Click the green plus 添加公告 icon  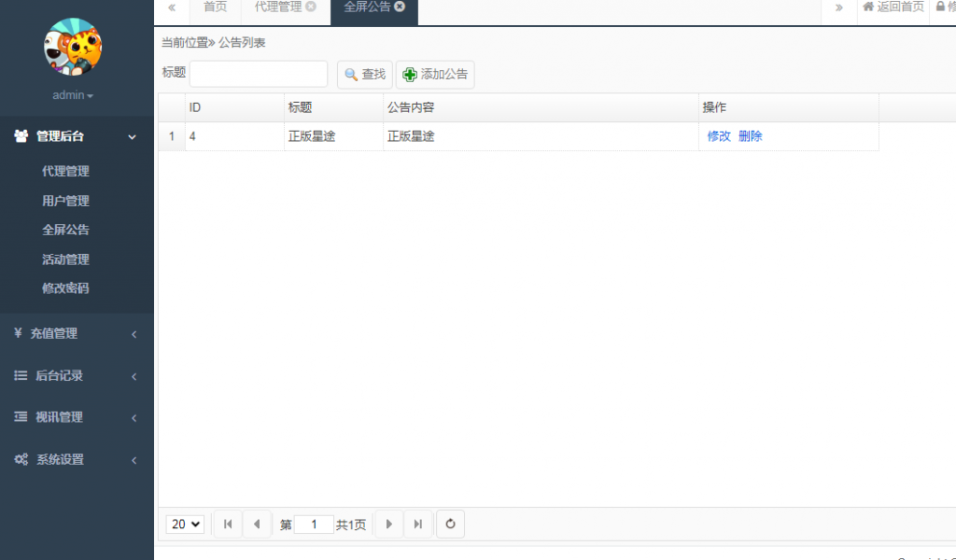(x=408, y=75)
